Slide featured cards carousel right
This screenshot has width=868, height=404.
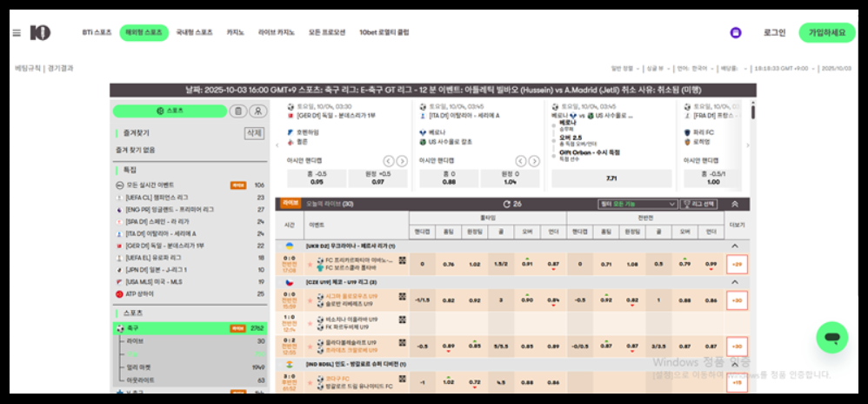[x=748, y=145]
